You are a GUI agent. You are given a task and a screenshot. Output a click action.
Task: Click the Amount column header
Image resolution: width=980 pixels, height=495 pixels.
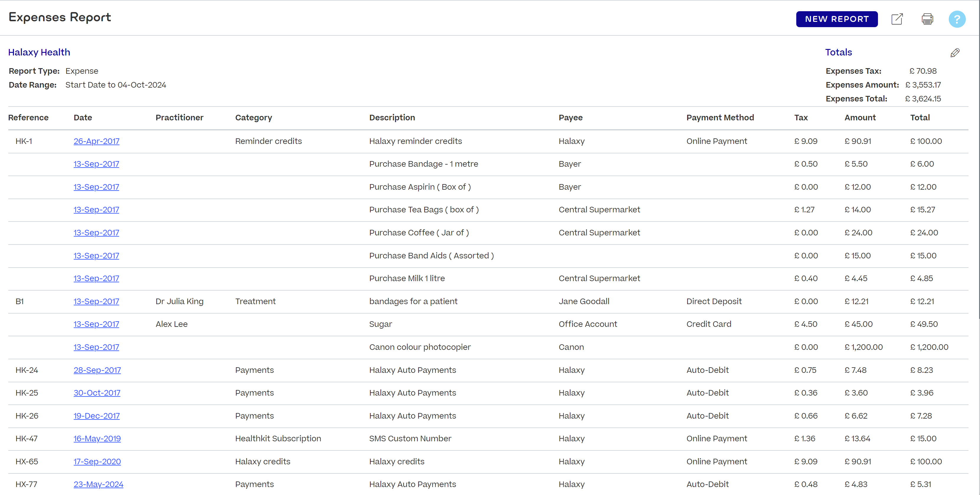pos(860,118)
